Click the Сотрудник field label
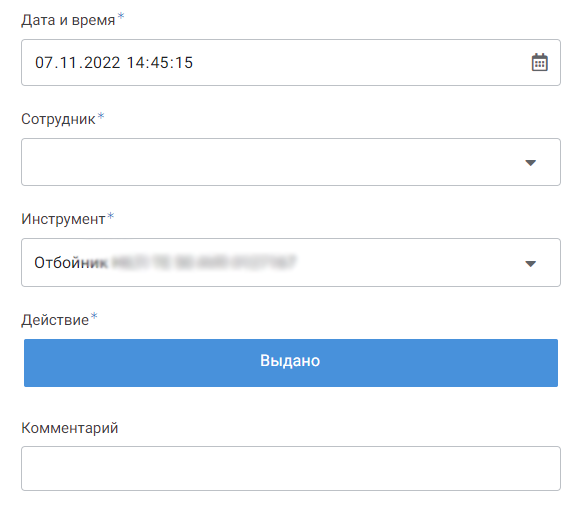 pyautogui.click(x=58, y=119)
